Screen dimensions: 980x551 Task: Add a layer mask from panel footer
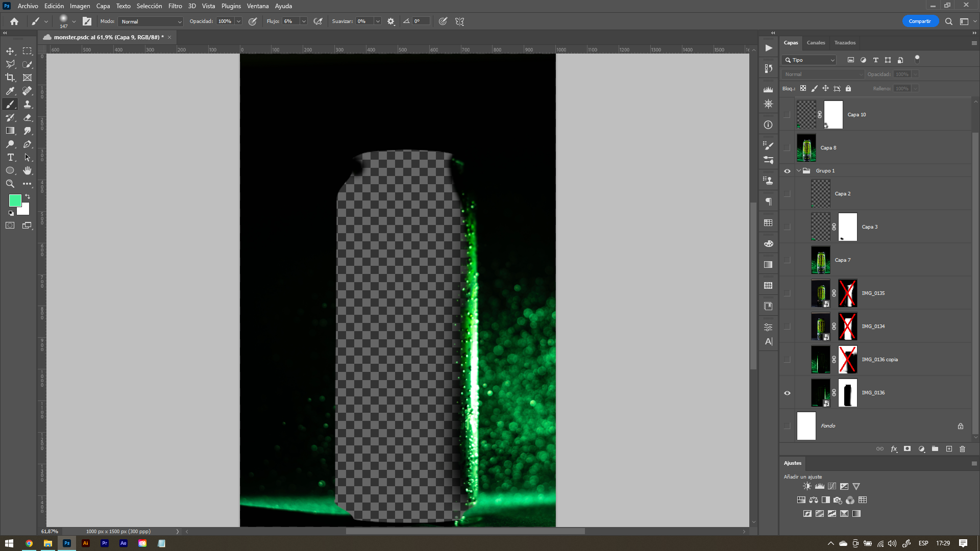(x=907, y=449)
